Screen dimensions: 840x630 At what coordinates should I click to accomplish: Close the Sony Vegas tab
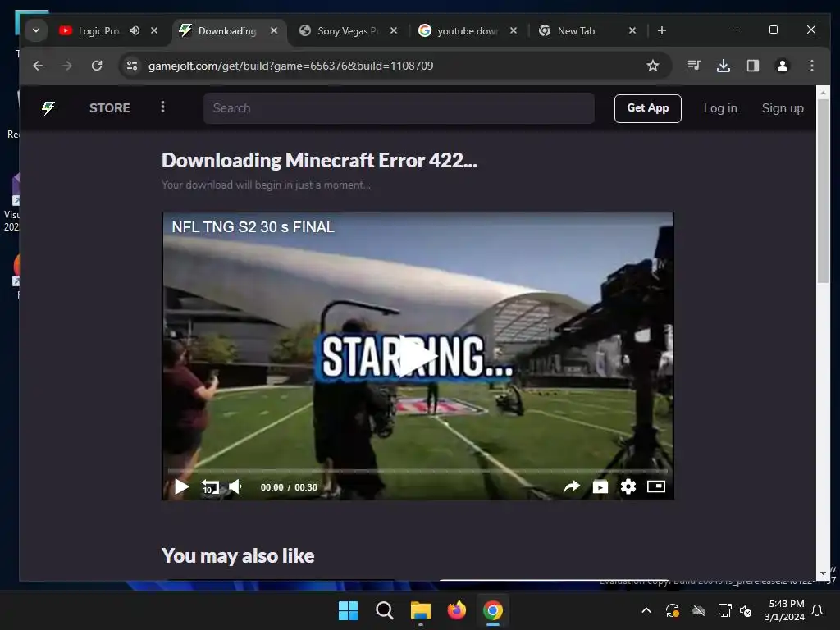pos(394,30)
